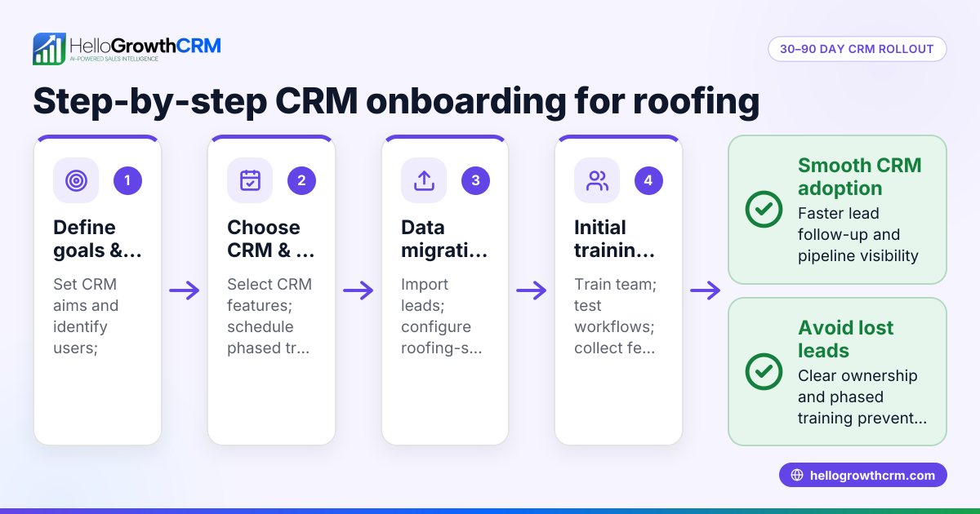Open the hellogrowthcrm.com link pill
Image resolution: width=980 pixels, height=514 pixels.
pyautogui.click(x=863, y=475)
